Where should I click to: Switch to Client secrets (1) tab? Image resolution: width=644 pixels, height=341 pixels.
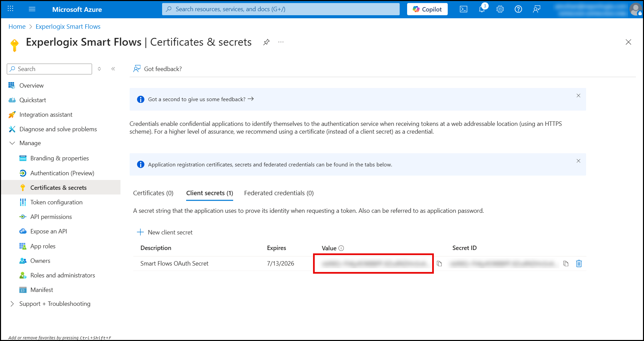click(209, 193)
